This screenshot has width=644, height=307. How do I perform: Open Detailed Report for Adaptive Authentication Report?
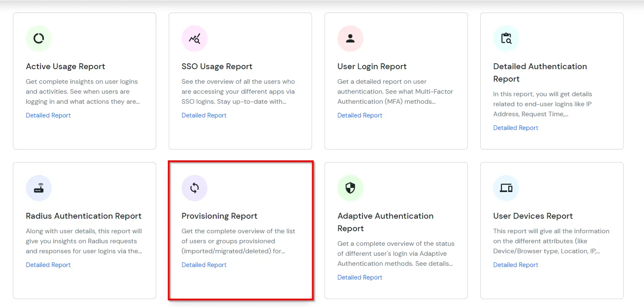[359, 277]
